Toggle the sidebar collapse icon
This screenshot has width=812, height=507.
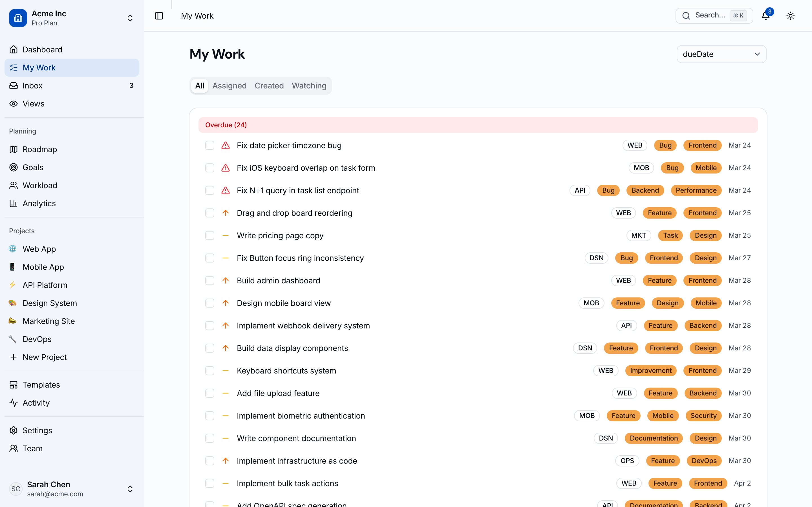pos(158,15)
